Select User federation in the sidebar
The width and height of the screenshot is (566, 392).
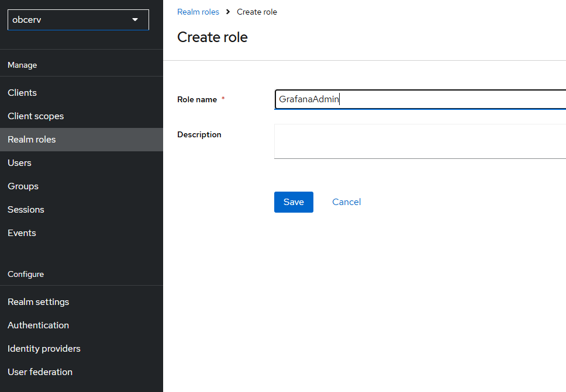click(40, 372)
